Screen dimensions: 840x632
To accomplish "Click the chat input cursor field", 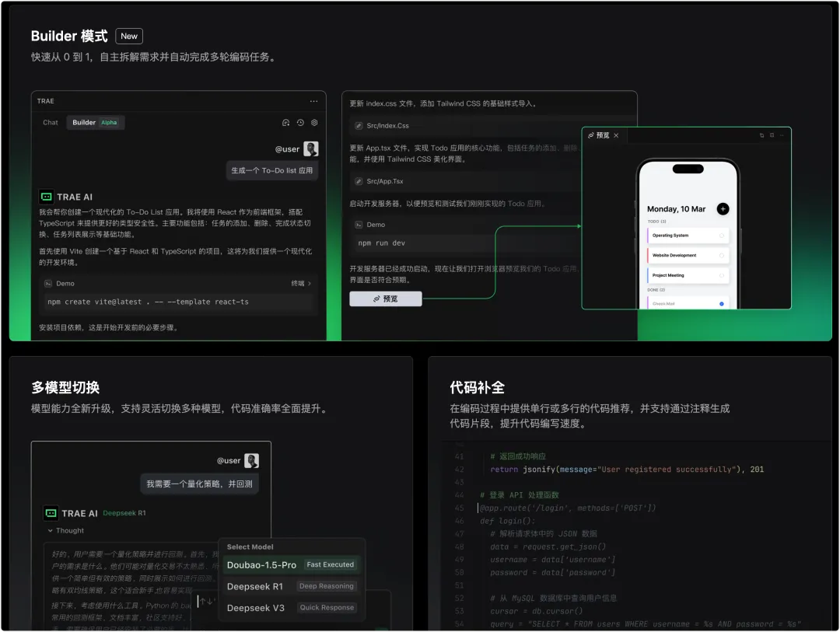I will pos(207,602).
